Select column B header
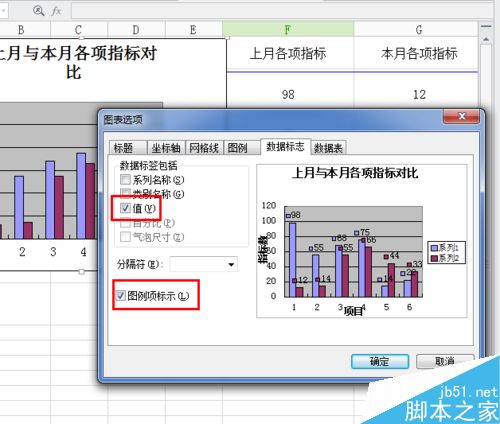 click(x=21, y=30)
